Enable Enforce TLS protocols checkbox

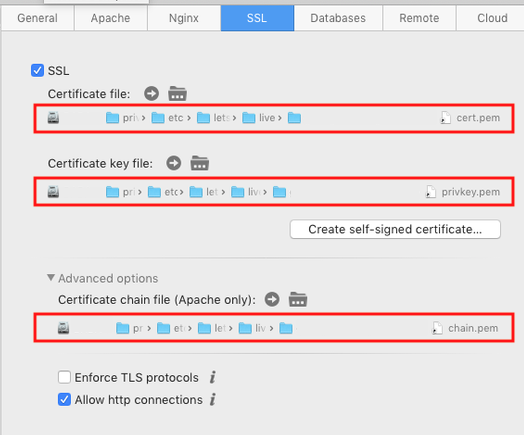(64, 377)
